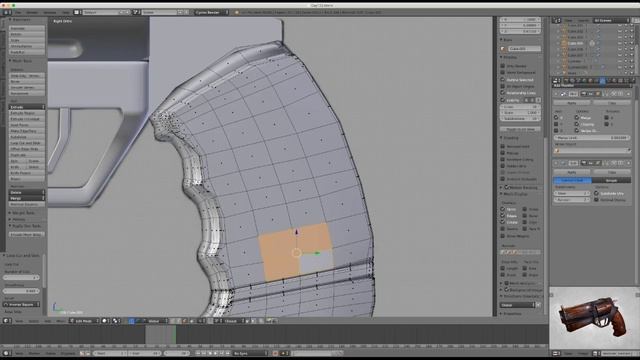Viewport: 640px width, 360px height.
Task: Open the Mesh menu in 3D view header
Action: click(61, 321)
